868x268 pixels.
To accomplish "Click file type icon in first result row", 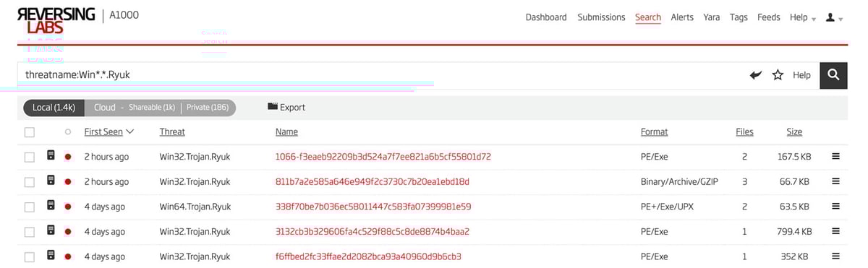I will pyautogui.click(x=51, y=156).
